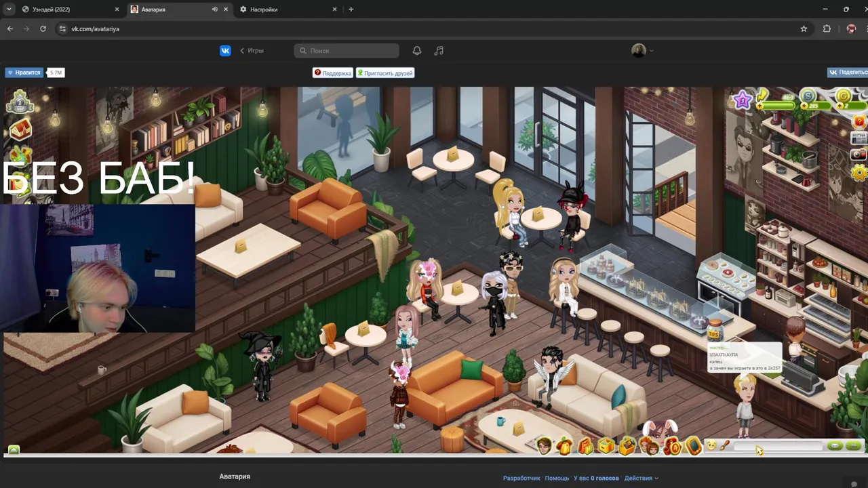This screenshot has width=868, height=488.
Task: Open the city map globe icon
Action: coord(20,156)
